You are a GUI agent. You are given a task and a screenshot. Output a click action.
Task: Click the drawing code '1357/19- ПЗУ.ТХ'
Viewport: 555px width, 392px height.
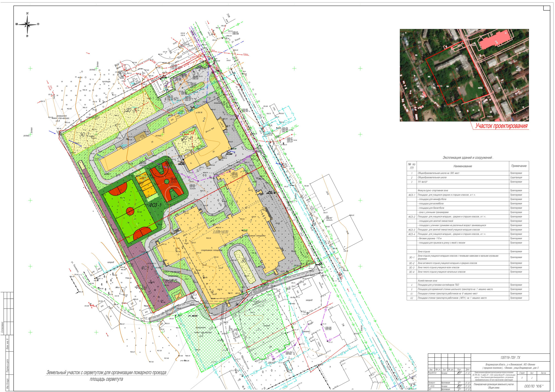pos(510,358)
